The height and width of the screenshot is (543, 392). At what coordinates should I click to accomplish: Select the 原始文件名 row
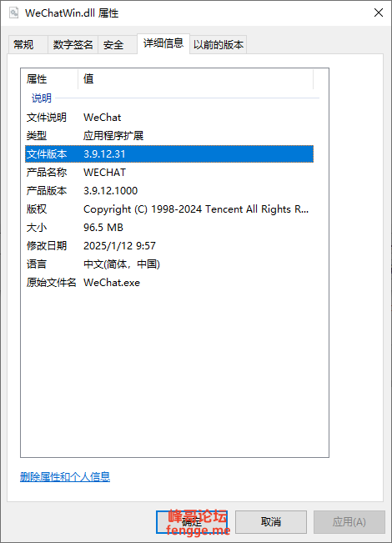[169, 283]
